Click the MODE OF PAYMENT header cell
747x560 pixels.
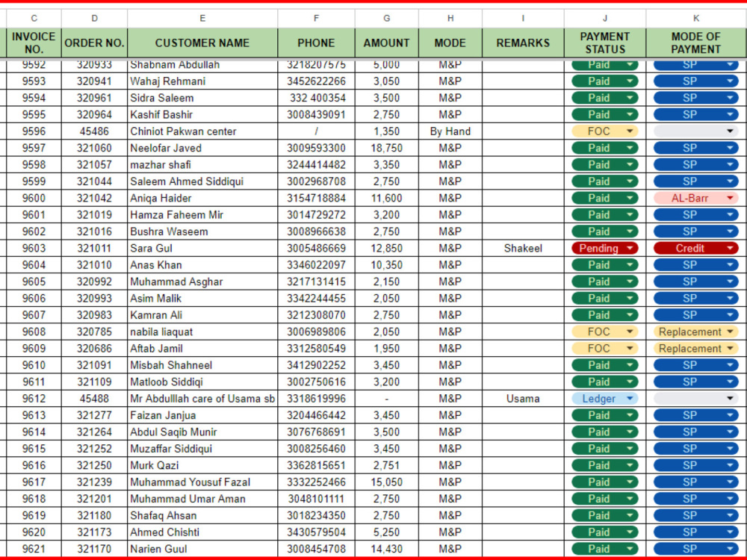(x=696, y=43)
